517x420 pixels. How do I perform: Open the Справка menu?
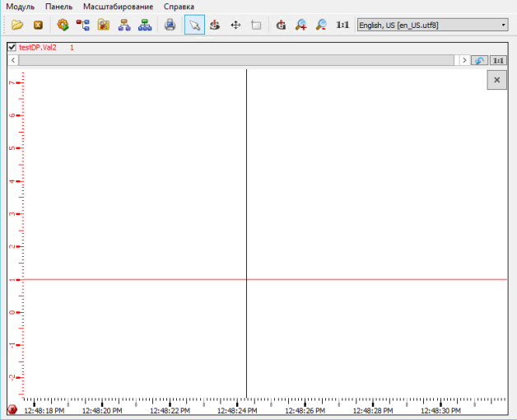pos(179,7)
